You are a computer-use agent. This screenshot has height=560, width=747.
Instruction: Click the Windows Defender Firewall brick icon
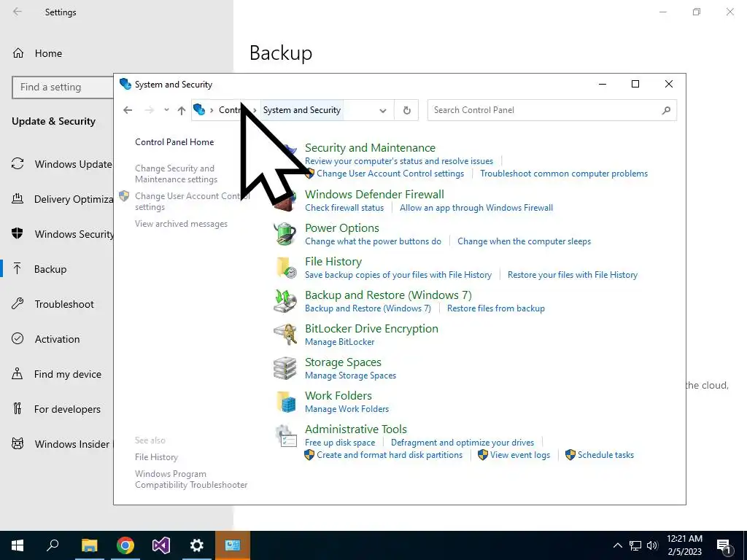[285, 201]
